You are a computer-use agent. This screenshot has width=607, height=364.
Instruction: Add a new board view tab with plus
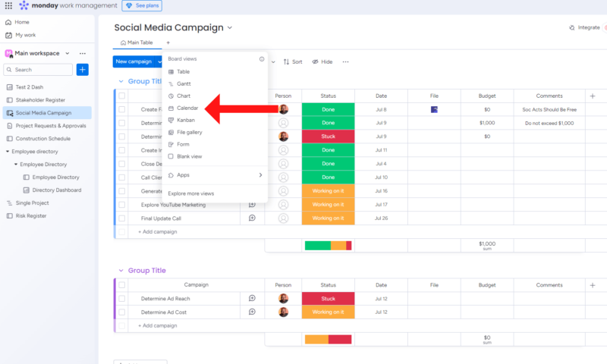(x=168, y=42)
